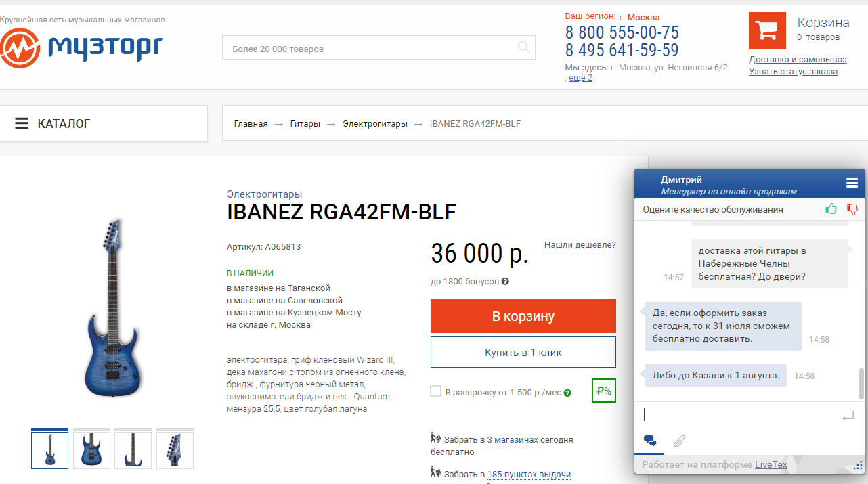Click the attach file paperclip icon
This screenshot has height=484, width=868.
coord(679,441)
